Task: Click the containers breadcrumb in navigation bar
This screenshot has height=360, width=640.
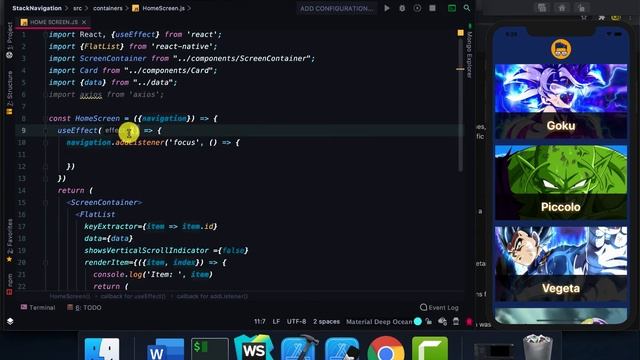Action: 108,8
